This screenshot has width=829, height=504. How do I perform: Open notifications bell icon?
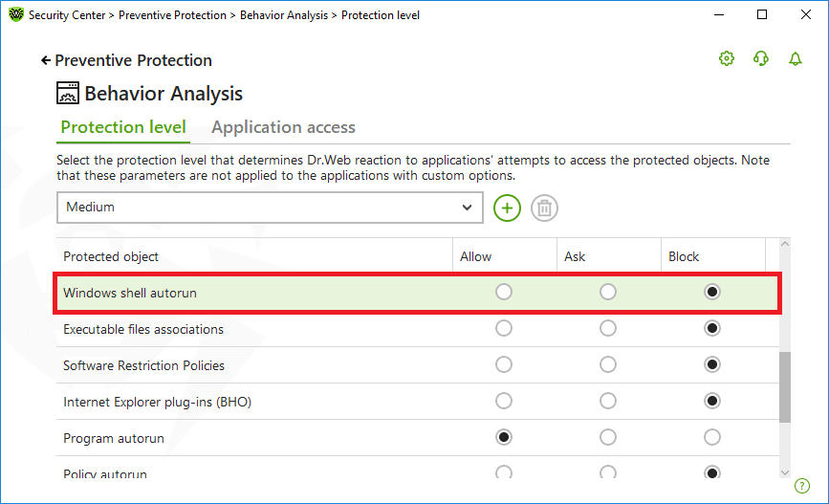point(796,58)
